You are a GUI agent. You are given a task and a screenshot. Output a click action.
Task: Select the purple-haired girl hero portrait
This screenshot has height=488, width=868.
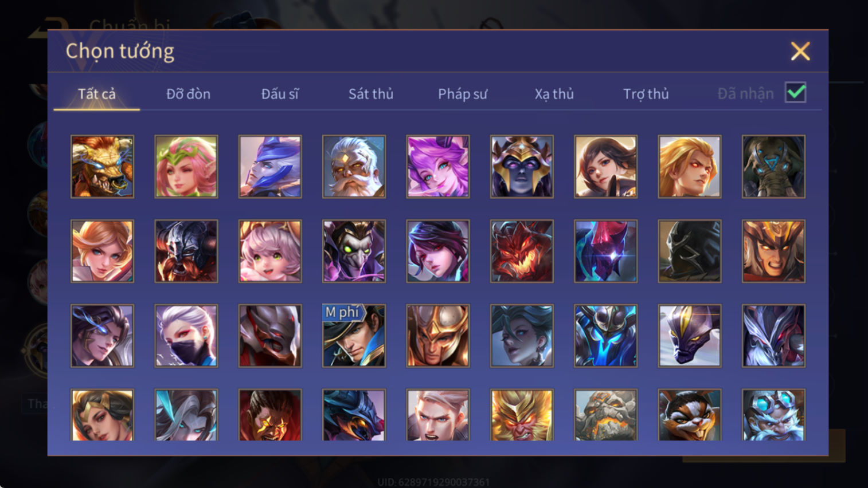[437, 167]
